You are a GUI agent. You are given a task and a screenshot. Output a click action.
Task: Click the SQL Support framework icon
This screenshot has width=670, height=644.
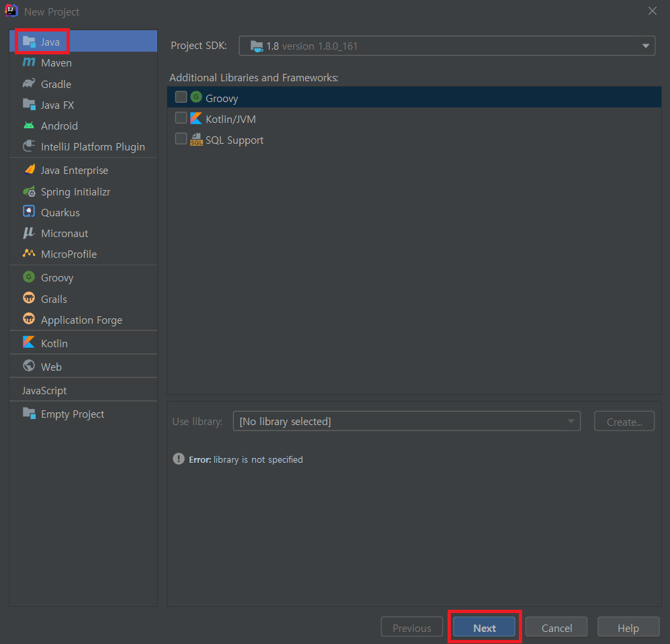pos(196,139)
